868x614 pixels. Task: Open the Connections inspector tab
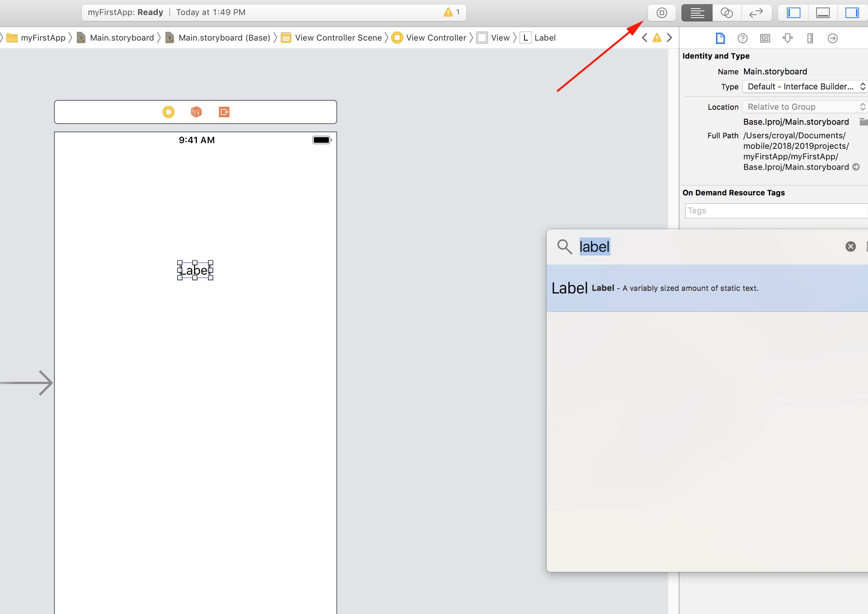[x=832, y=38]
